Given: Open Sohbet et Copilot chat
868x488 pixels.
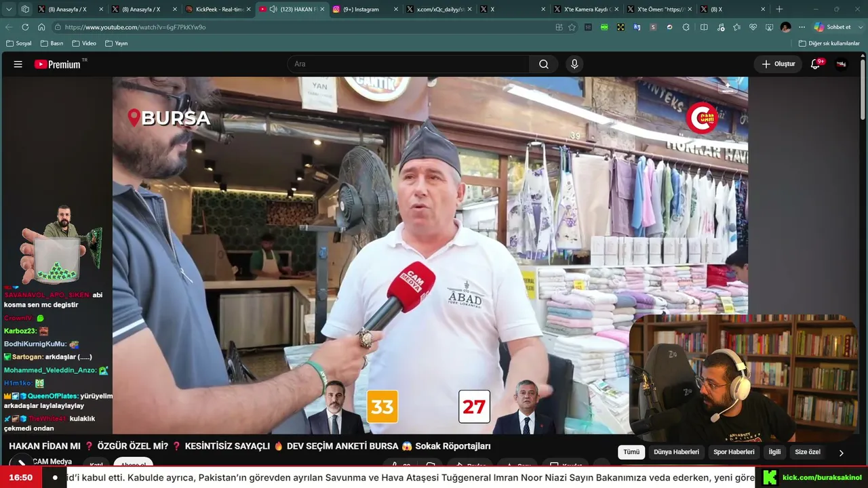Looking at the screenshot, I should pyautogui.click(x=833, y=27).
